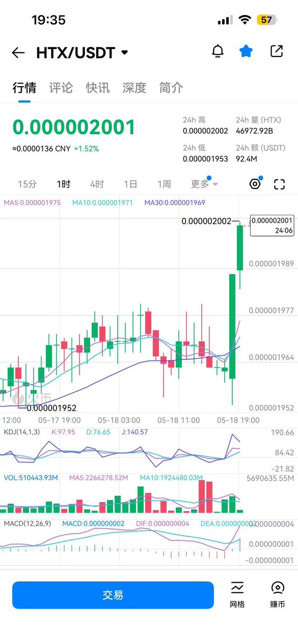Screen dimensions: 298x644
Task: Tap the current price 0.000002001
Action: (x=74, y=127)
